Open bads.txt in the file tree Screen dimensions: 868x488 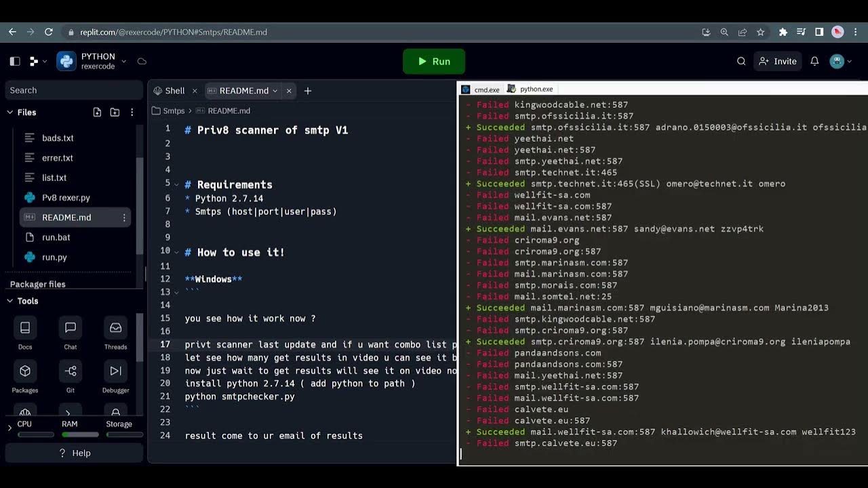pos(58,138)
